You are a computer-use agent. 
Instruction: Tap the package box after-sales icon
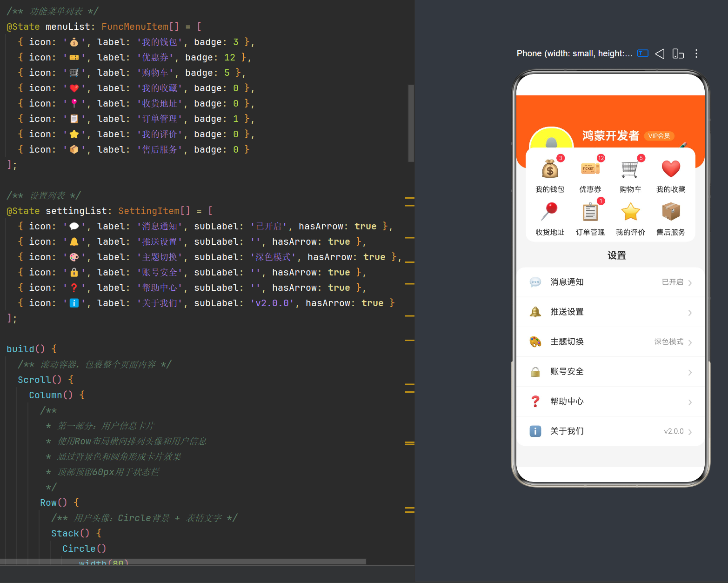[671, 211]
